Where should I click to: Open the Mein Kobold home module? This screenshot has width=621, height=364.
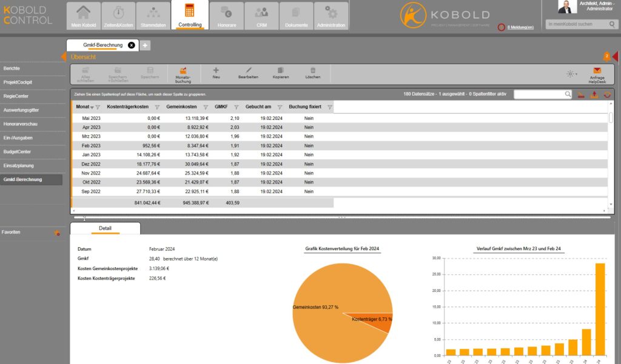click(x=84, y=16)
